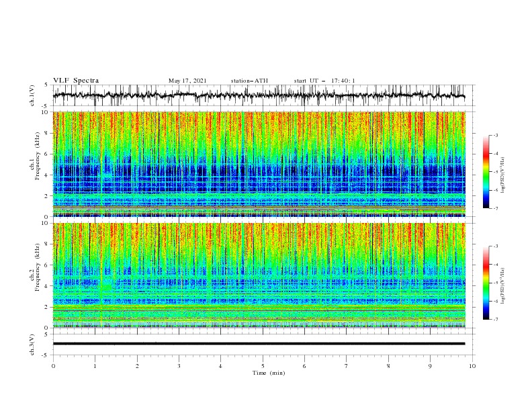This screenshot has height=411, width=532.
Task: Click the "-7" label on ch.2 color bar
Action: pyautogui.click(x=496, y=320)
